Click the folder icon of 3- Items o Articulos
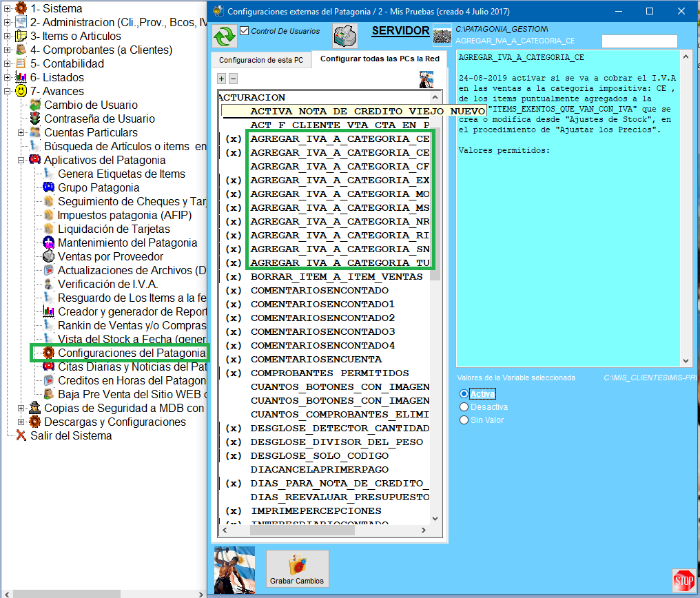 [21, 36]
